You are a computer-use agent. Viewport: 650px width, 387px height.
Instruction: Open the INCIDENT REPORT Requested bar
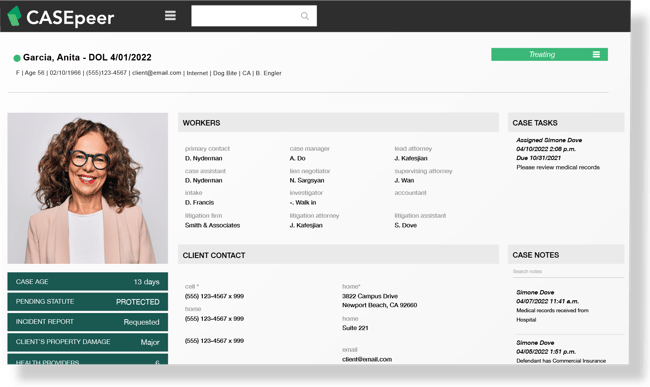[x=87, y=322]
